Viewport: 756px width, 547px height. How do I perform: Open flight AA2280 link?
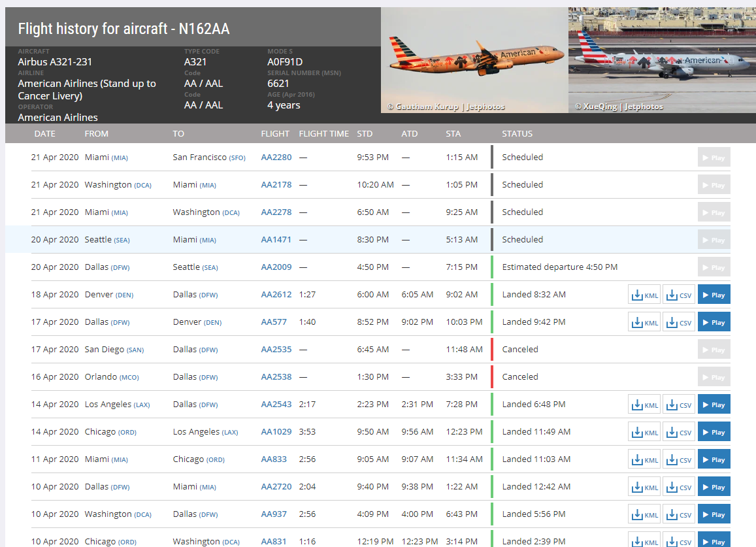pos(276,157)
